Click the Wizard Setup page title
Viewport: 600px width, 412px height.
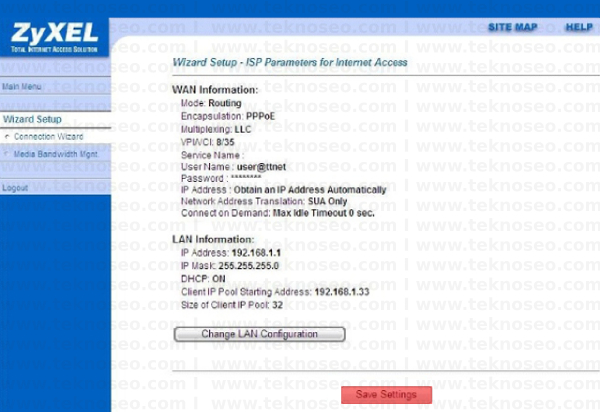click(290, 62)
